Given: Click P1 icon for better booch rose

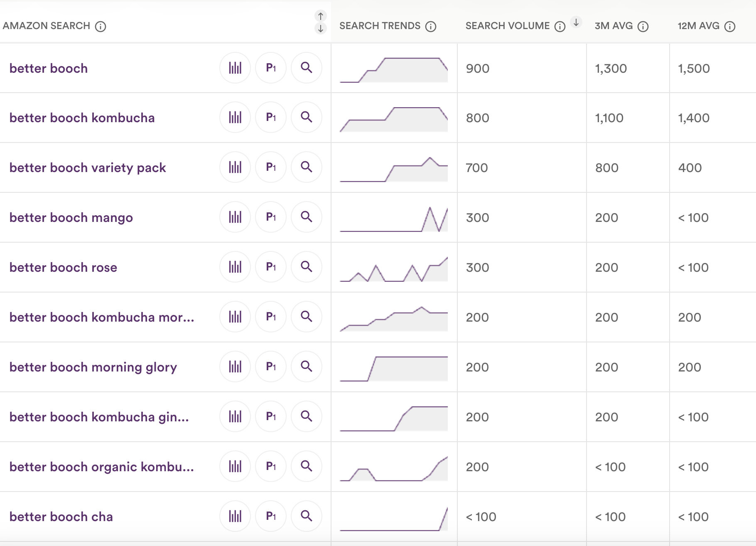Looking at the screenshot, I should point(271,267).
